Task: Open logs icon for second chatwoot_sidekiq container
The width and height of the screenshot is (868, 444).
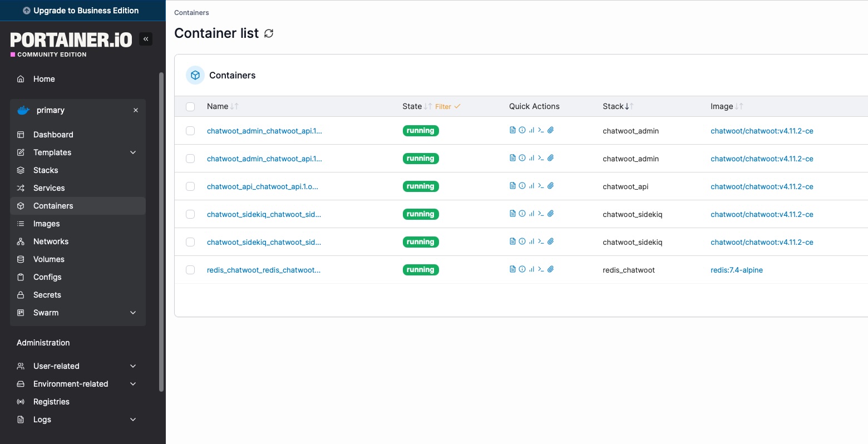Action: pyautogui.click(x=512, y=241)
